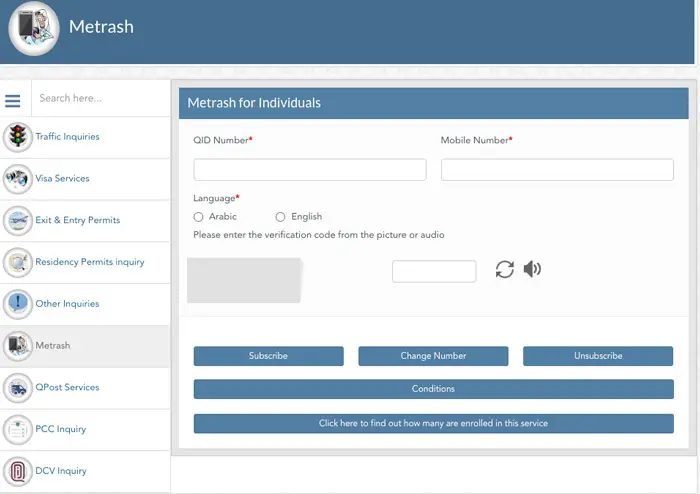Open QPost Services section

coord(85,387)
